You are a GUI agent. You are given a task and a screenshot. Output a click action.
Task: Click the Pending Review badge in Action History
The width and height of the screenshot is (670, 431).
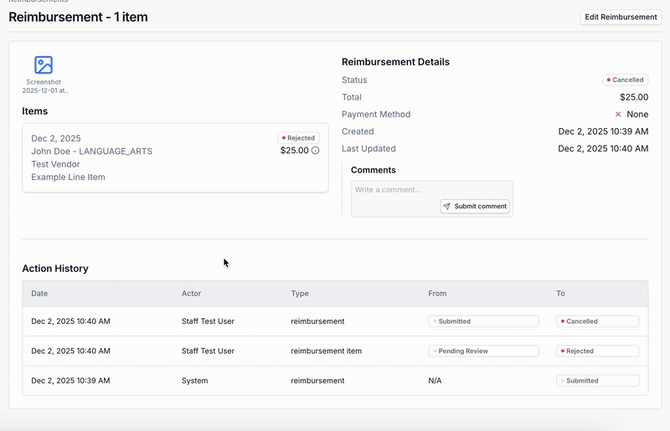tap(483, 351)
